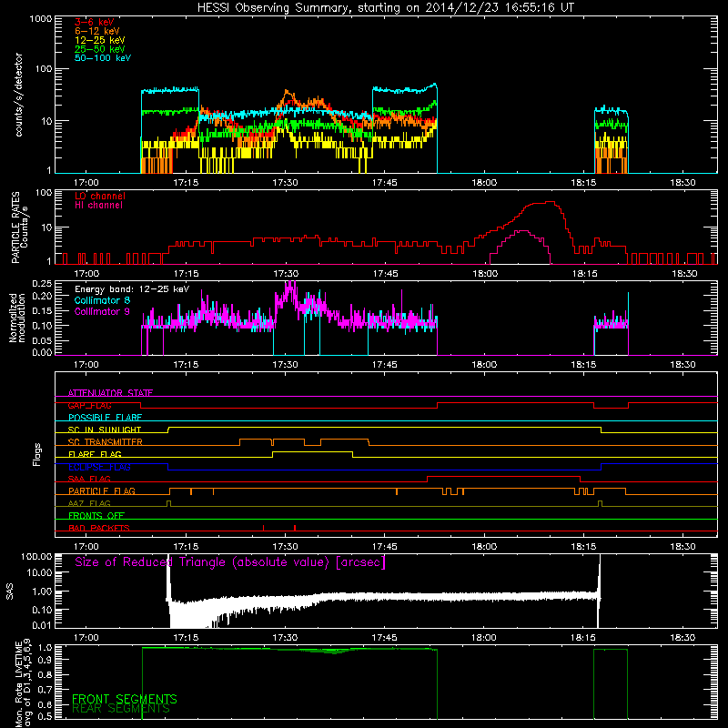Click the SAA_FLAG label
Image resolution: width=728 pixels, height=728 pixels.
point(89,479)
